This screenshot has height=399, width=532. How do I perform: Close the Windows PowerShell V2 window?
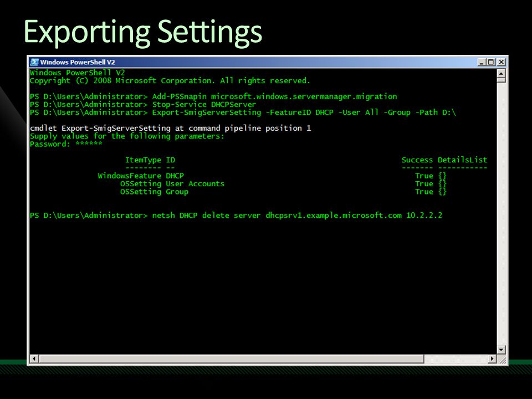501,62
